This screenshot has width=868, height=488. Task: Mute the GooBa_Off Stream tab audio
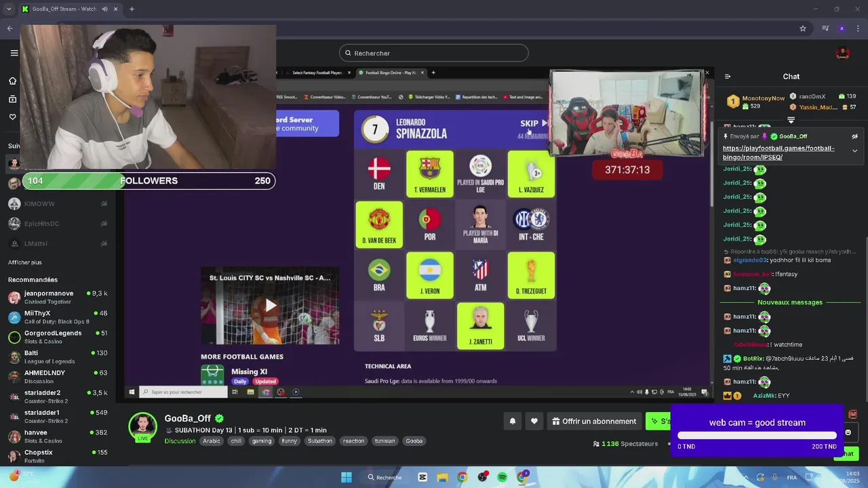(105, 9)
